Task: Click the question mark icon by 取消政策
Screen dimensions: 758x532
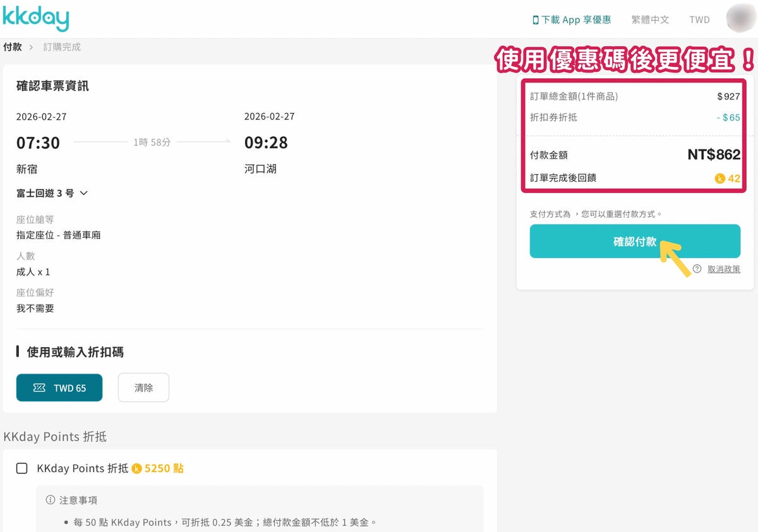Action: (x=697, y=269)
